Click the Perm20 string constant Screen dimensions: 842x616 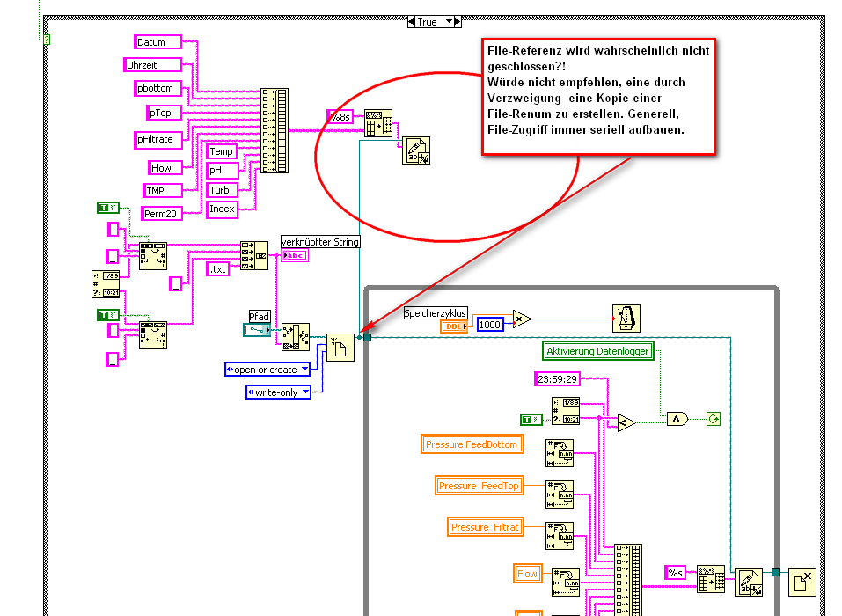162,214
